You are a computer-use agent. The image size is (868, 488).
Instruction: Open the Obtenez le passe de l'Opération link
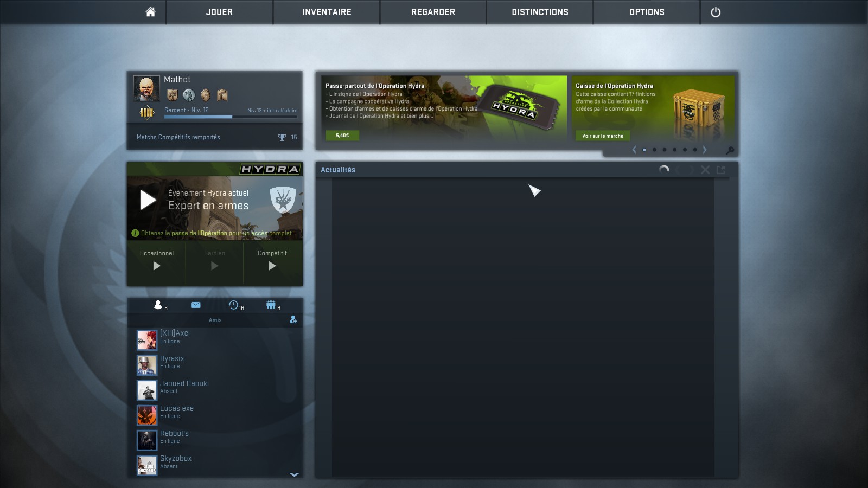click(x=216, y=233)
